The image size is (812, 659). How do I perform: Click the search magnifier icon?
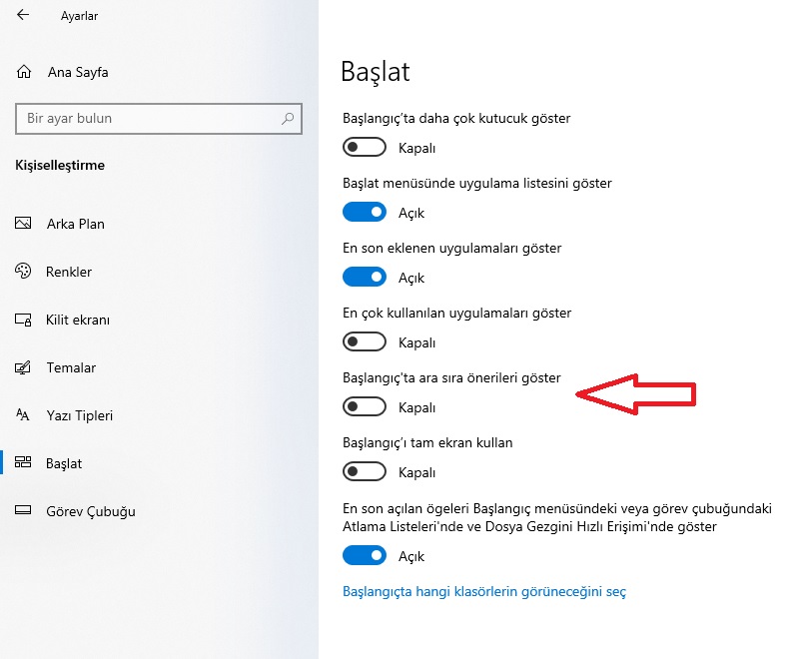288,118
